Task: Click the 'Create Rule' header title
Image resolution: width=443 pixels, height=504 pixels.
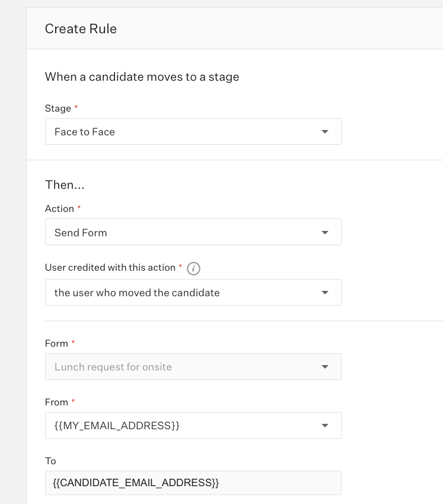Action: (81, 28)
